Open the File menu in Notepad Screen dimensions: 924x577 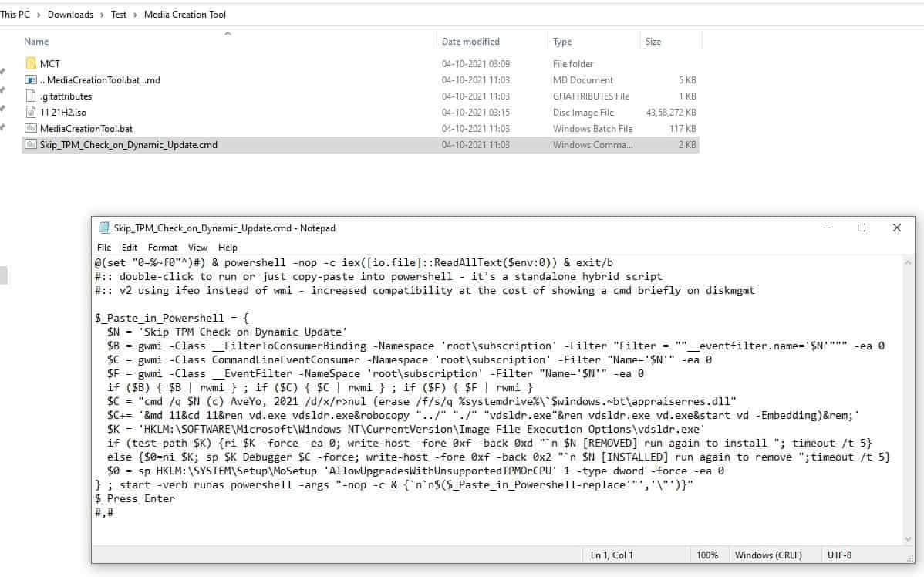click(x=103, y=248)
